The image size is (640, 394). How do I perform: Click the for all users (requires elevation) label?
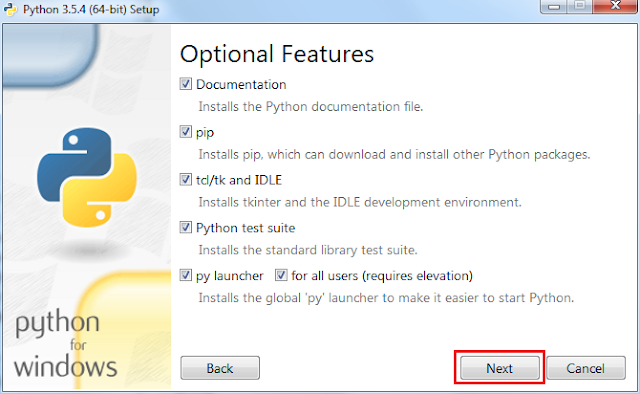[x=382, y=276]
